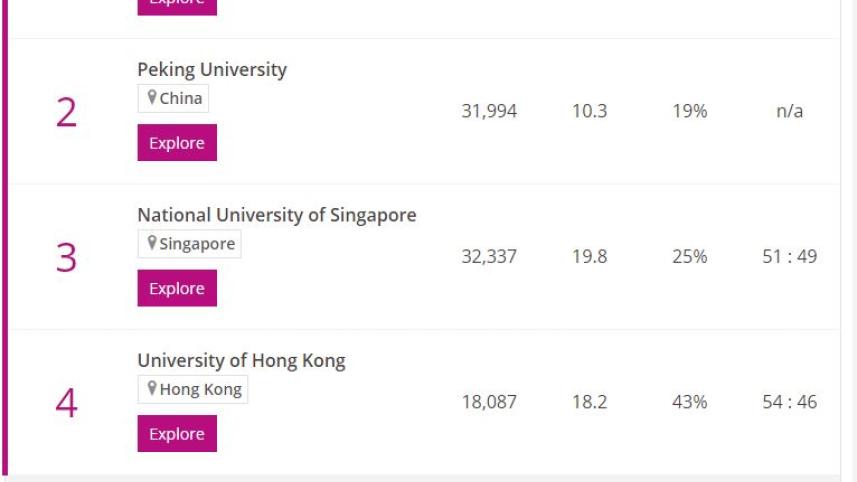Click the 43% international students value
This screenshot has width=857, height=482.
[689, 402]
